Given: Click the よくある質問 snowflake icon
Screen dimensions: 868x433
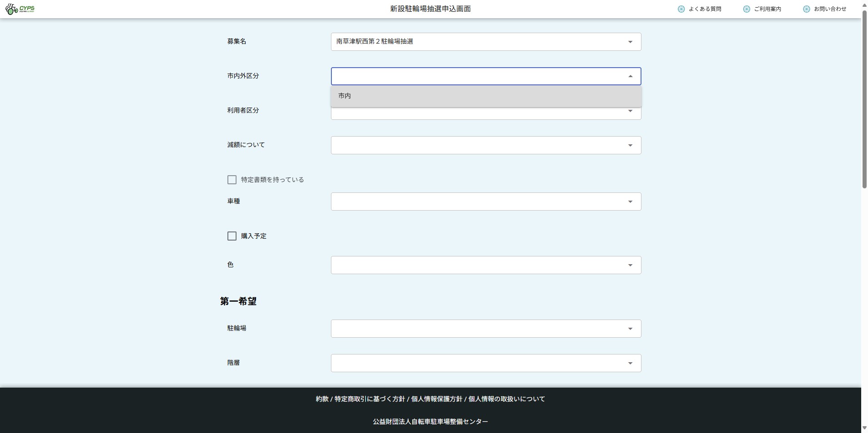Looking at the screenshot, I should click(681, 9).
